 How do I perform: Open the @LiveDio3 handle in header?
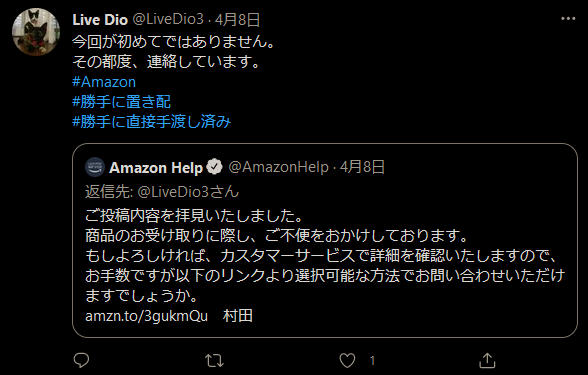click(168, 20)
